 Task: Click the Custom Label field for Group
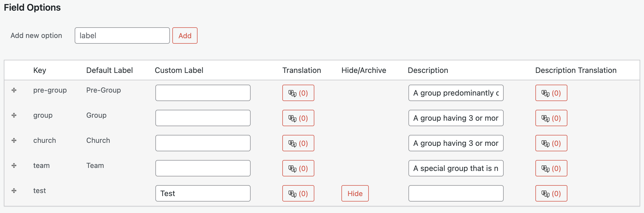[203, 118]
